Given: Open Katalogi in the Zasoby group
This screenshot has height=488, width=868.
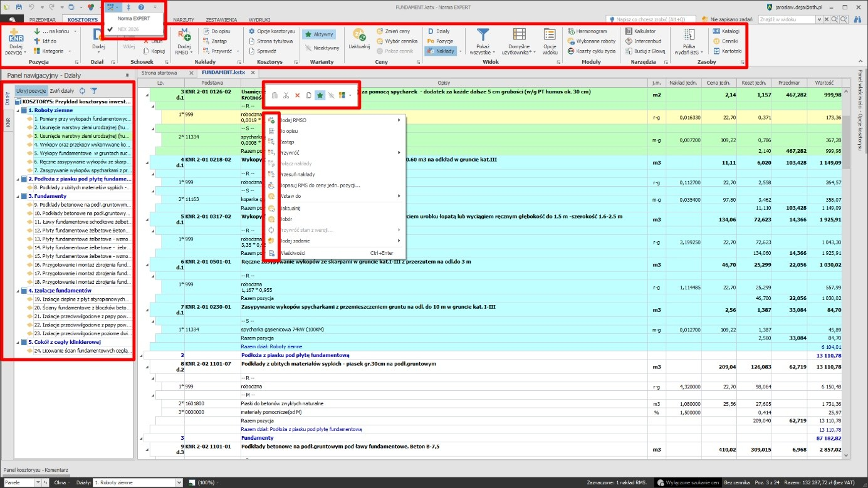Looking at the screenshot, I should pos(727,31).
